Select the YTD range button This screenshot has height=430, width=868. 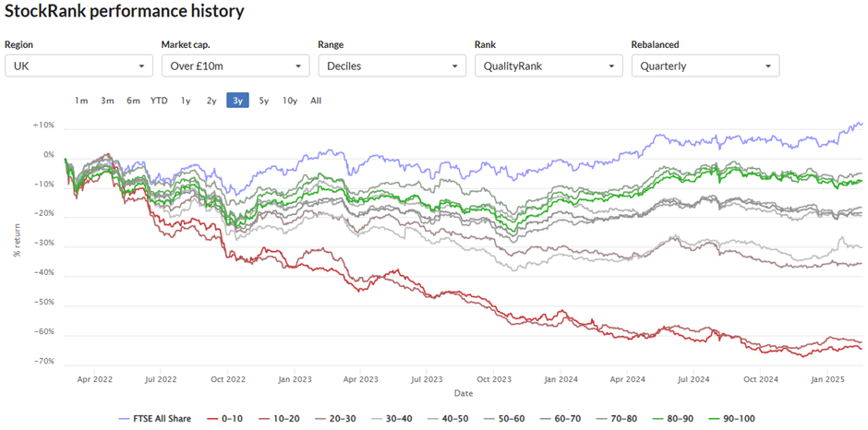159,101
